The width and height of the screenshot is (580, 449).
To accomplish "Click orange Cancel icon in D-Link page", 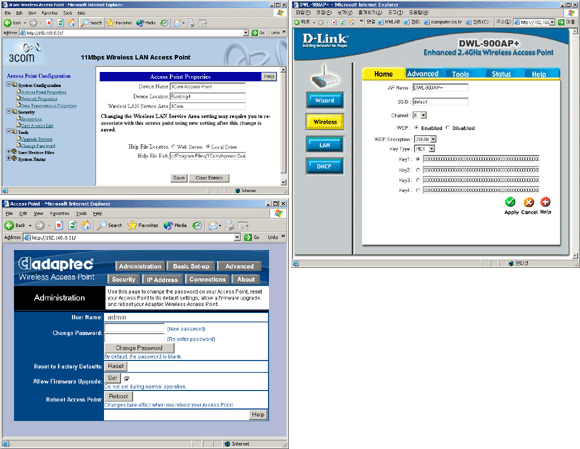I will click(x=529, y=202).
